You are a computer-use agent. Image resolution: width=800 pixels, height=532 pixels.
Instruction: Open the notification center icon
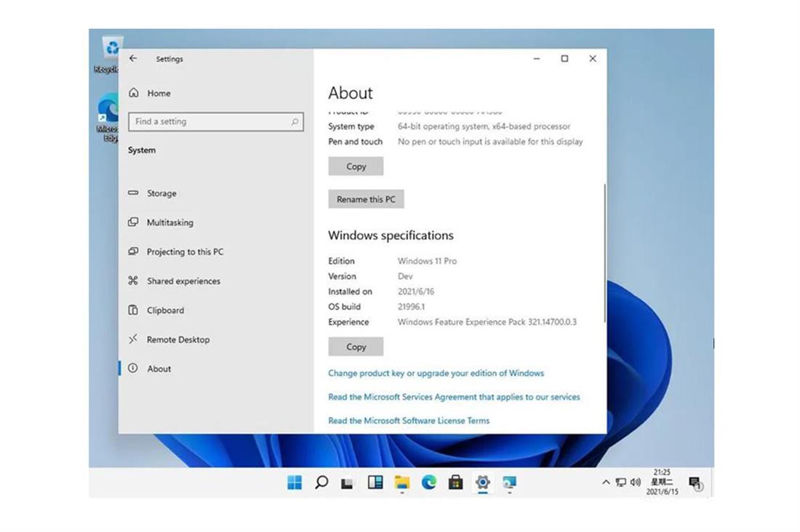pos(695,483)
